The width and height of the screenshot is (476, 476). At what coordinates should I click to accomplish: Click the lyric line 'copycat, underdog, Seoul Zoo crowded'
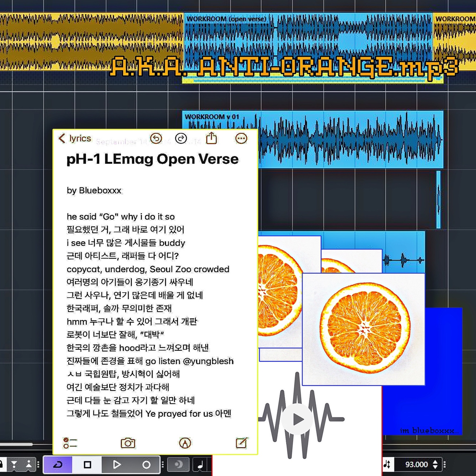point(148,269)
